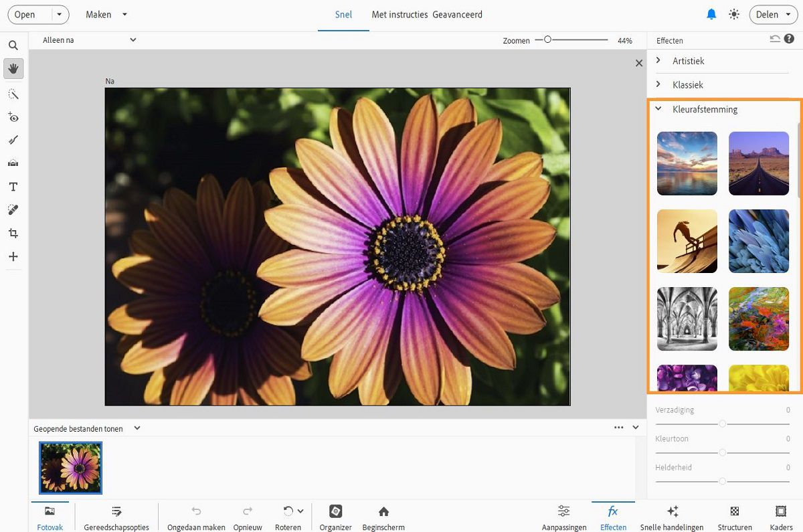Click the Verzadiging slider handle
The image size is (803, 532).
723,424
